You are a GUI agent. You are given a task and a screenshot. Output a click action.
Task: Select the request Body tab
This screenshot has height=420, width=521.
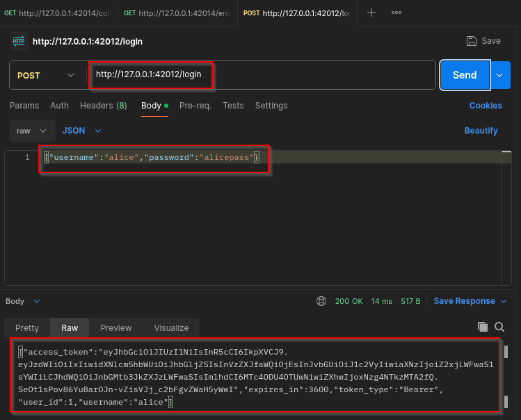click(x=154, y=106)
